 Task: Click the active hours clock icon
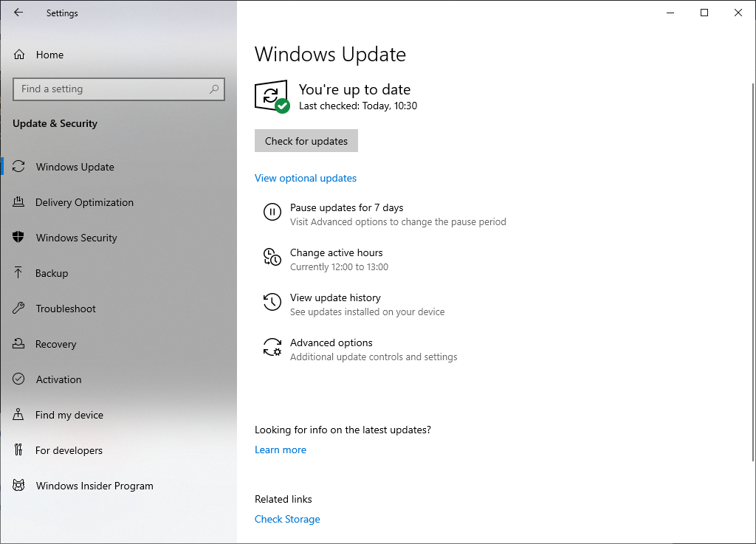pos(272,257)
